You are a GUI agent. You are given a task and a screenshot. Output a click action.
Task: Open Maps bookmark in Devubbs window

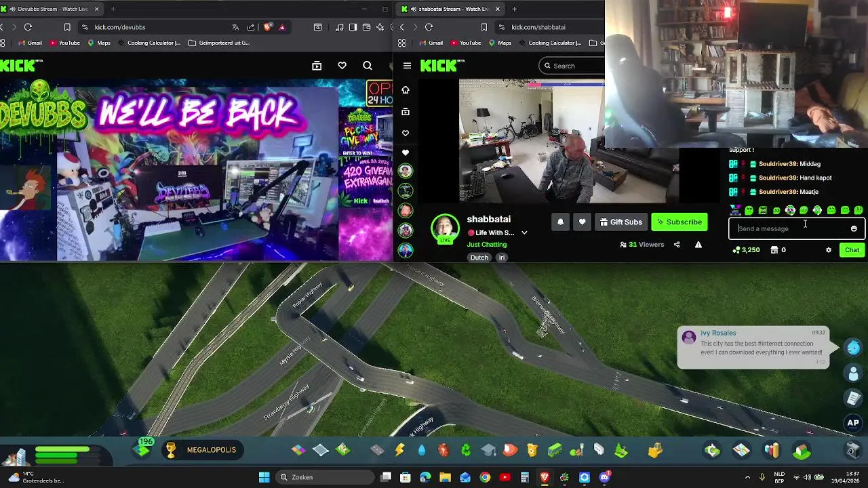(x=99, y=43)
